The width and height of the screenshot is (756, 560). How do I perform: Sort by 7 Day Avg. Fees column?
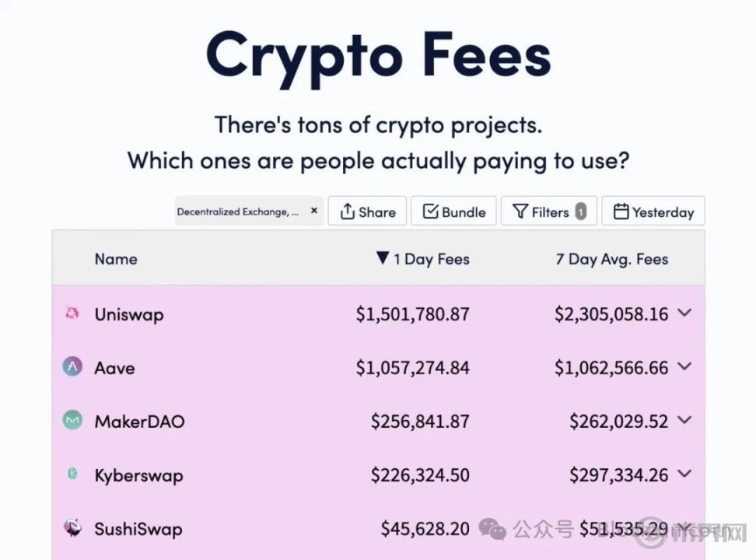(x=612, y=259)
